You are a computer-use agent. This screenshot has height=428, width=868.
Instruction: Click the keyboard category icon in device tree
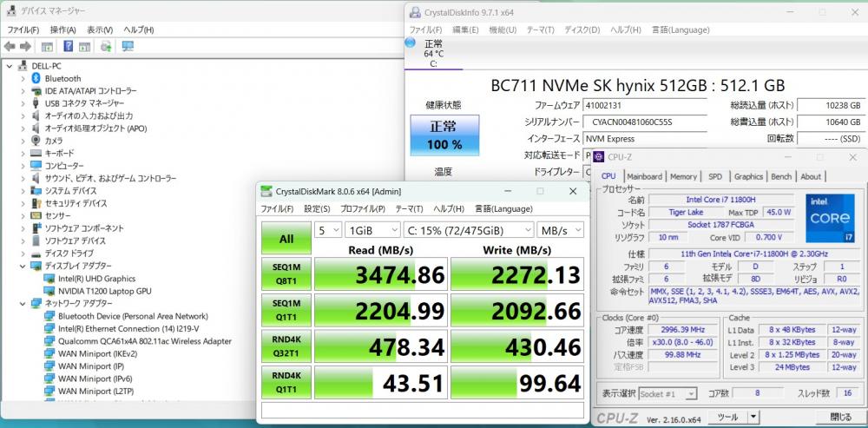pyautogui.click(x=36, y=153)
